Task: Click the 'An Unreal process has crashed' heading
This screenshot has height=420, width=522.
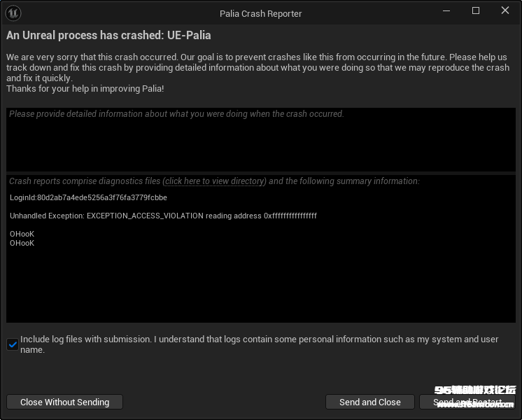Action: 108,35
